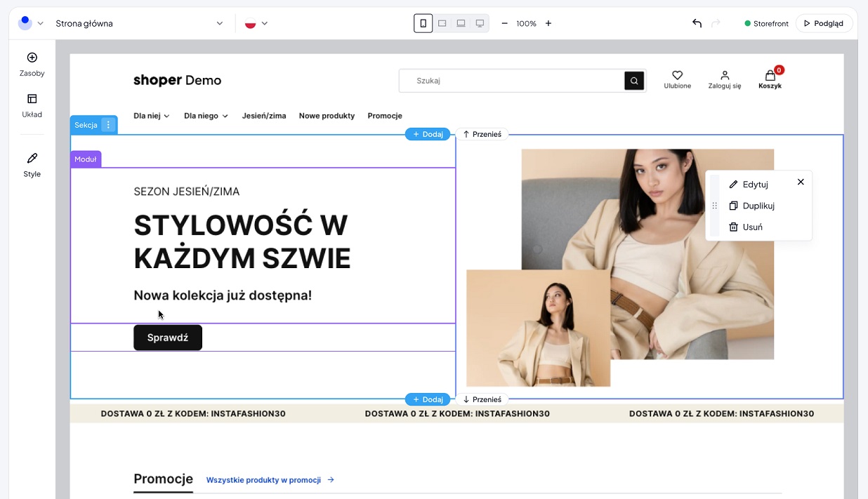The height and width of the screenshot is (499, 868).
Task: Click the 100% zoom level value
Action: point(526,23)
